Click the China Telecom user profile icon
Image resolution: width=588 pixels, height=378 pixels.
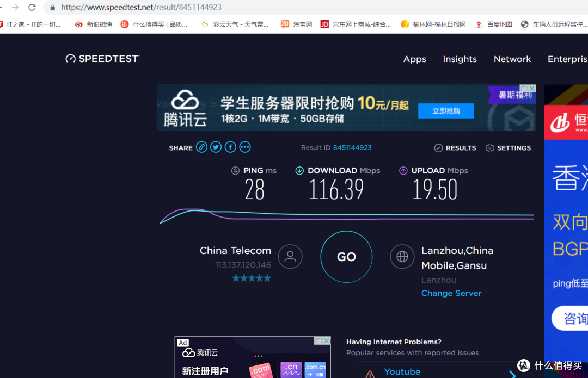(x=290, y=257)
